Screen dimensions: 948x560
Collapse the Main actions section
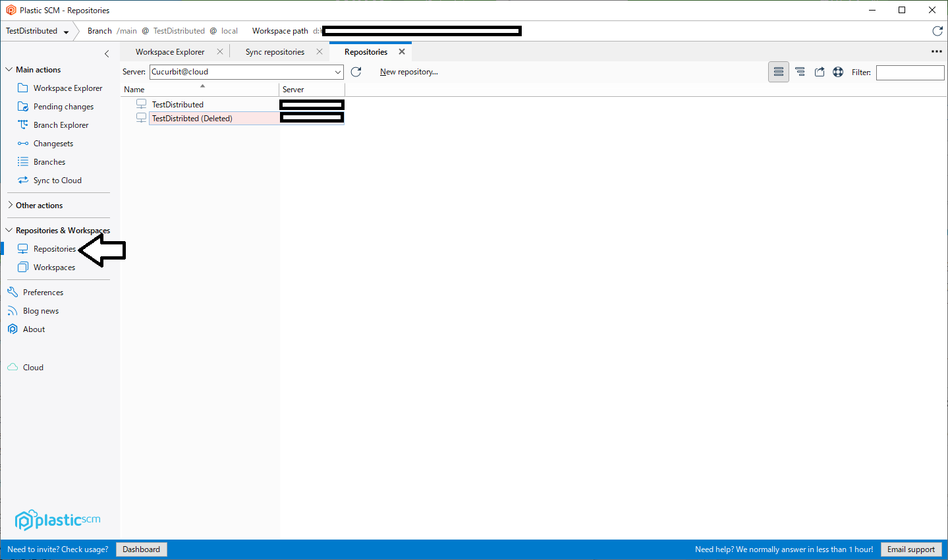coord(9,69)
